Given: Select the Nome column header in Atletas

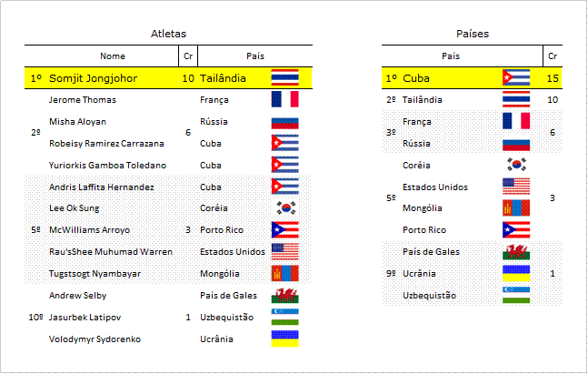Looking at the screenshot, I should coord(113,56).
